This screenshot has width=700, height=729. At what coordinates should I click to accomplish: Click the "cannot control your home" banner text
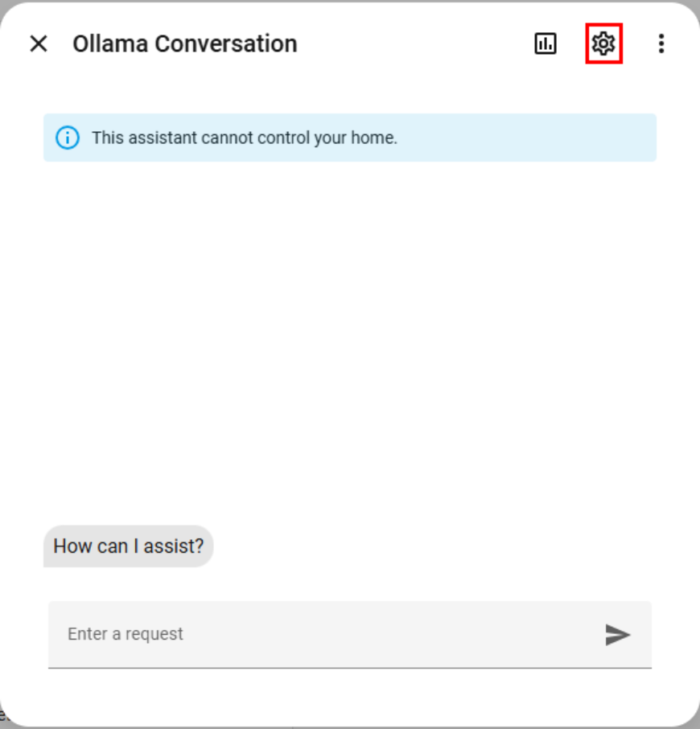coord(245,138)
